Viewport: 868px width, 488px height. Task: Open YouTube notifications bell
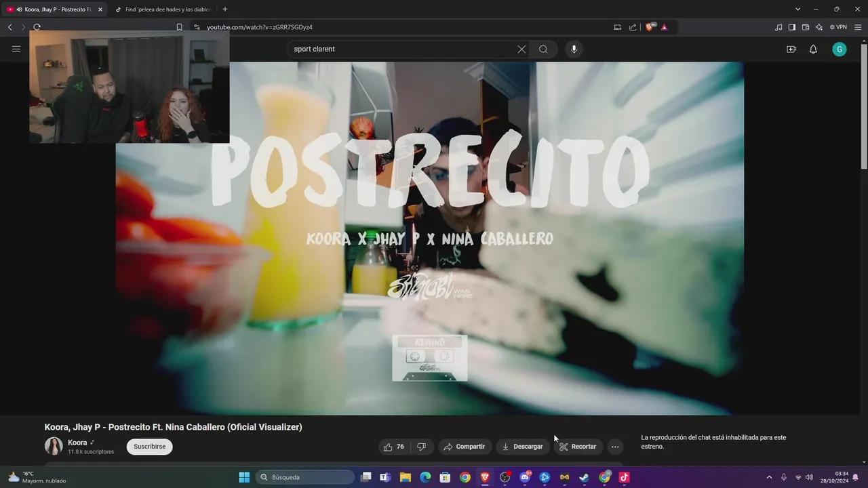click(x=813, y=49)
